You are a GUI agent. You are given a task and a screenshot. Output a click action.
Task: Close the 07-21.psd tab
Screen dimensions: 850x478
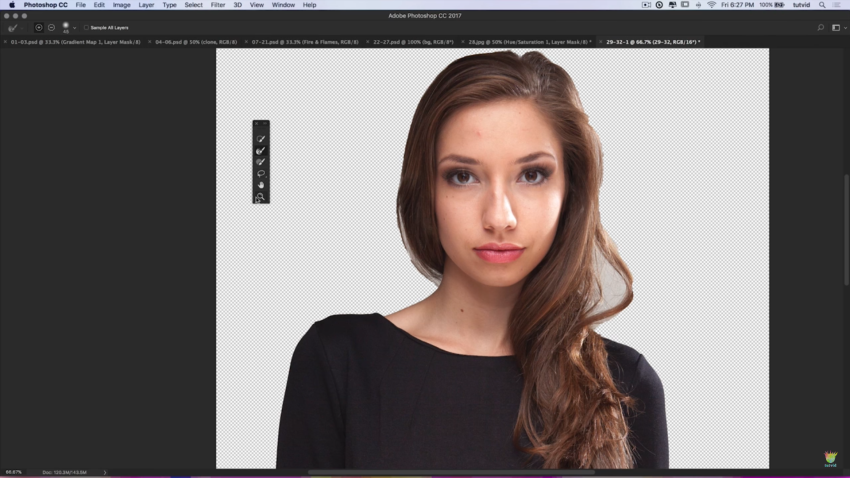point(246,42)
